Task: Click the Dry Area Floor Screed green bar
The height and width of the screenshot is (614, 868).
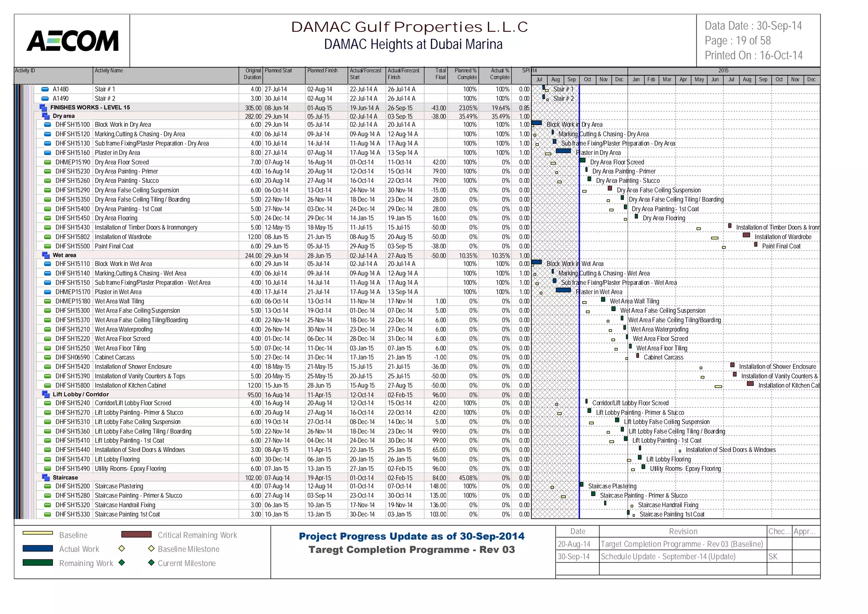Action: (582, 160)
